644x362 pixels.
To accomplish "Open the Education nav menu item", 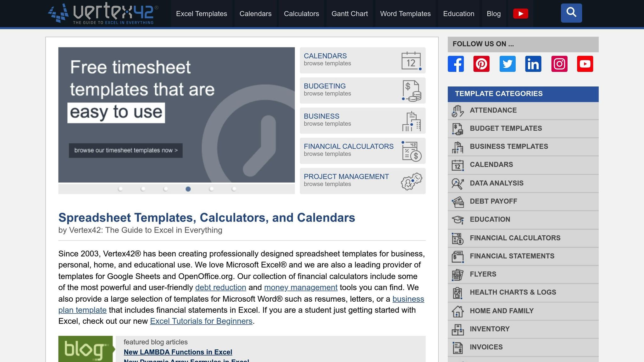I will (458, 14).
